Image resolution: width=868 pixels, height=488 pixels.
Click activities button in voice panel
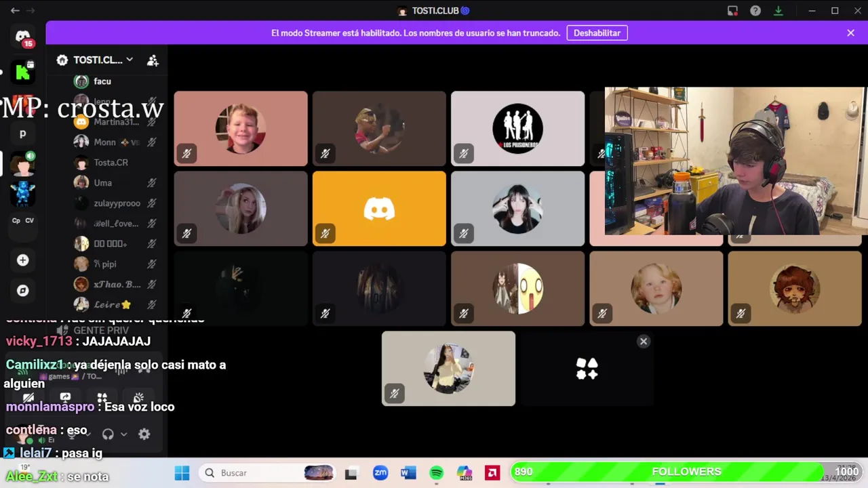click(102, 398)
